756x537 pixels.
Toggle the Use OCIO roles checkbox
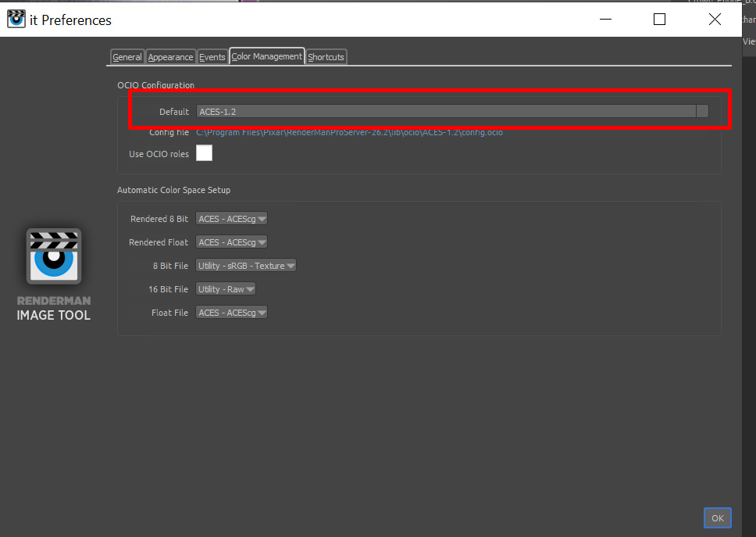(x=204, y=153)
